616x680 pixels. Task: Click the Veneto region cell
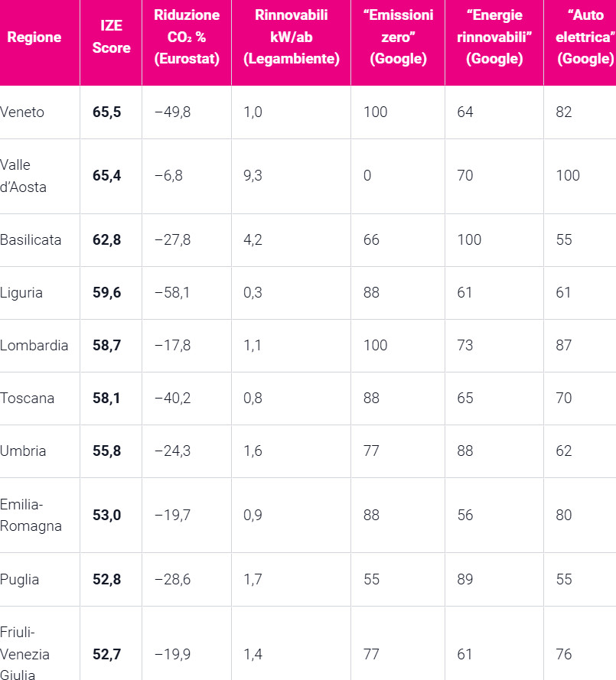pyautogui.click(x=22, y=112)
